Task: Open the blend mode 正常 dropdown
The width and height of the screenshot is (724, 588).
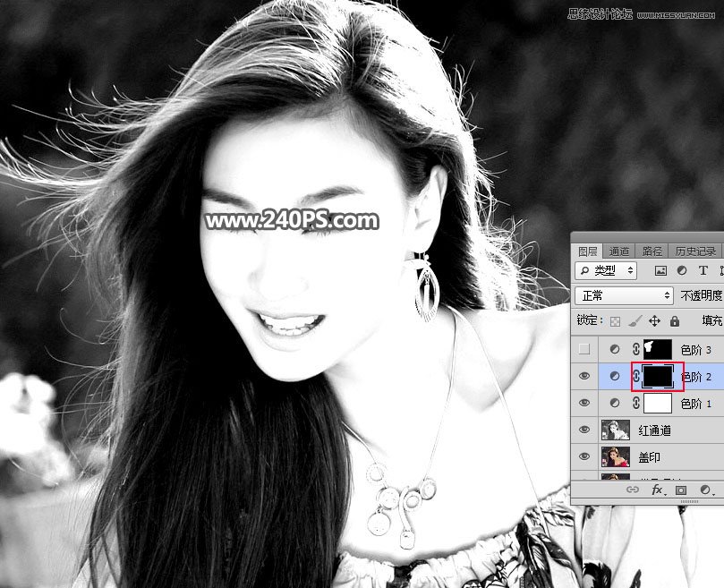Action: pos(625,295)
